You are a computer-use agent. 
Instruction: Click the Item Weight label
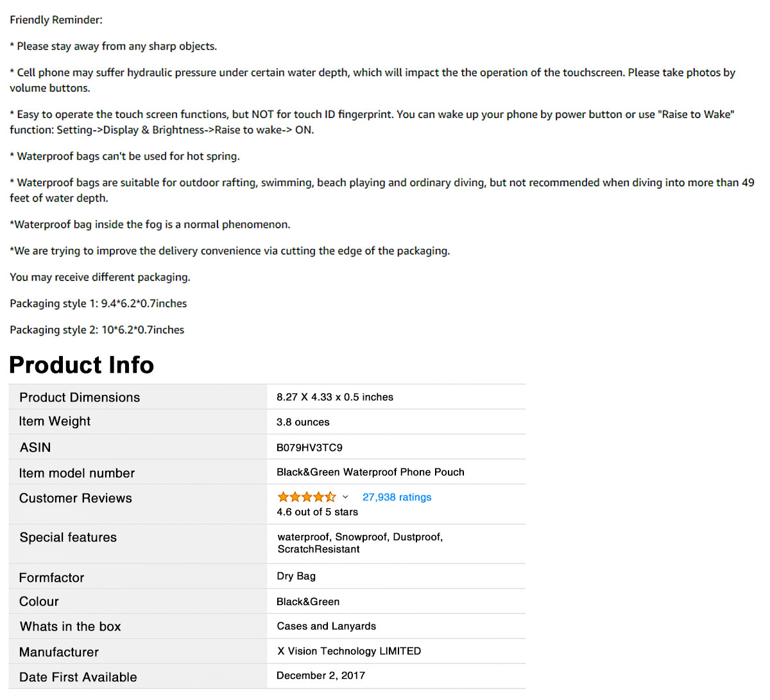[x=55, y=422]
